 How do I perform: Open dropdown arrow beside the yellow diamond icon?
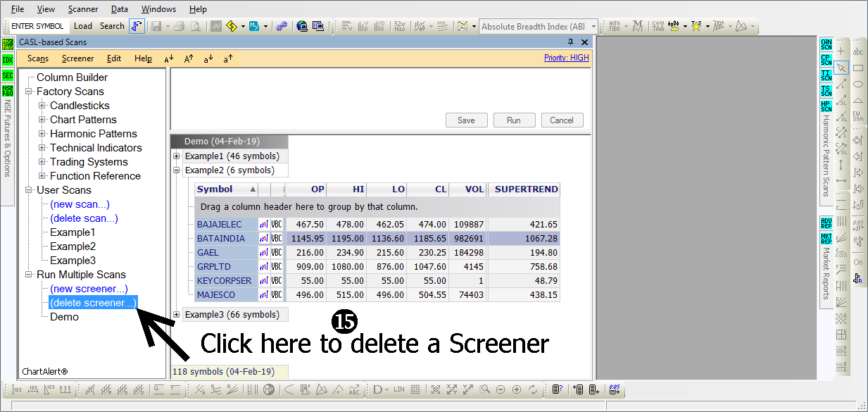(243, 27)
